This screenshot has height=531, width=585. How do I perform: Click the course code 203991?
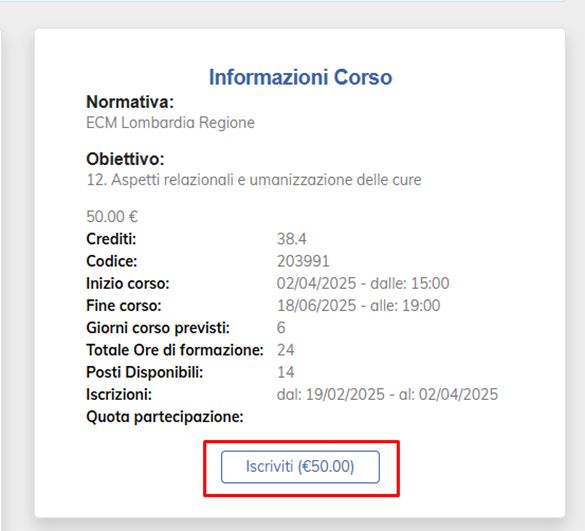pos(303,261)
